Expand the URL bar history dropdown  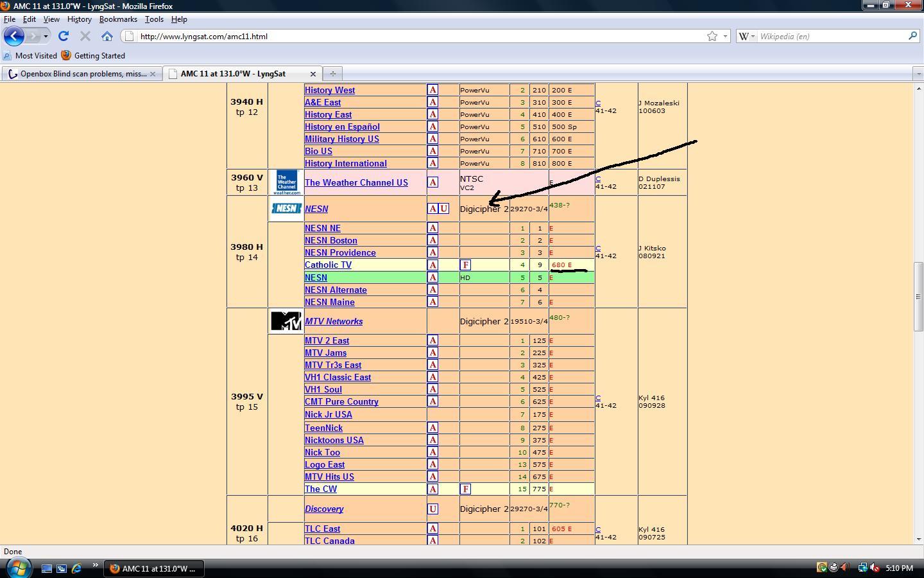coord(726,37)
